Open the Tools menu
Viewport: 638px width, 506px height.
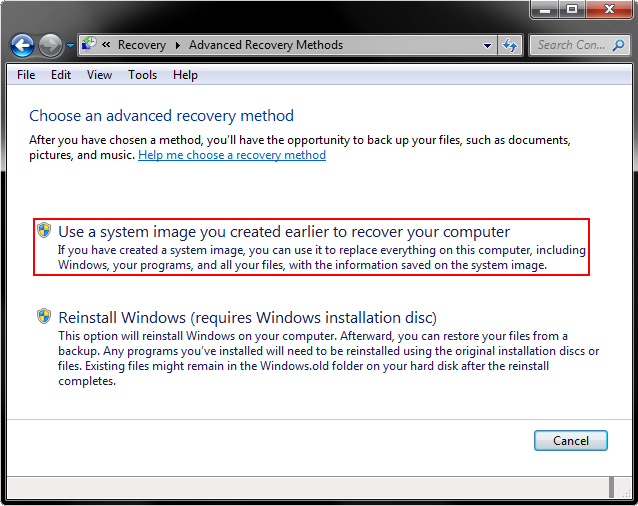point(142,75)
